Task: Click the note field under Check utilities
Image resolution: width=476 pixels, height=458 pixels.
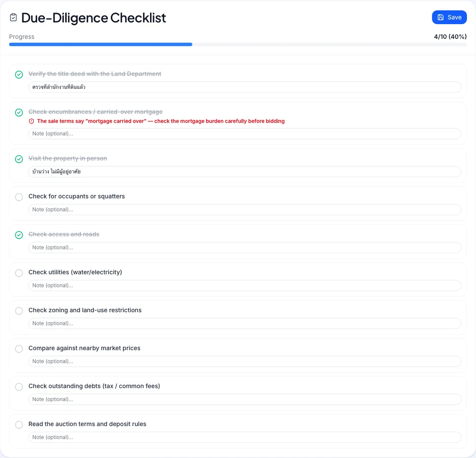Action: coord(244,285)
